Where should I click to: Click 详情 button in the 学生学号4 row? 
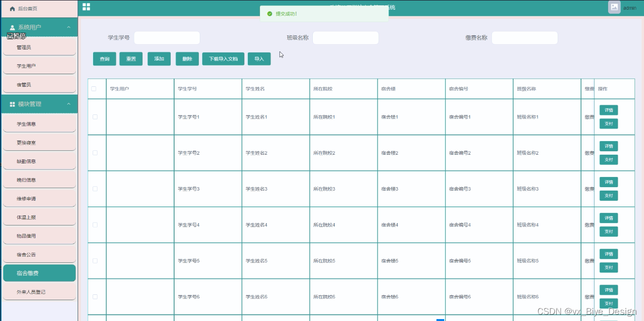point(609,218)
